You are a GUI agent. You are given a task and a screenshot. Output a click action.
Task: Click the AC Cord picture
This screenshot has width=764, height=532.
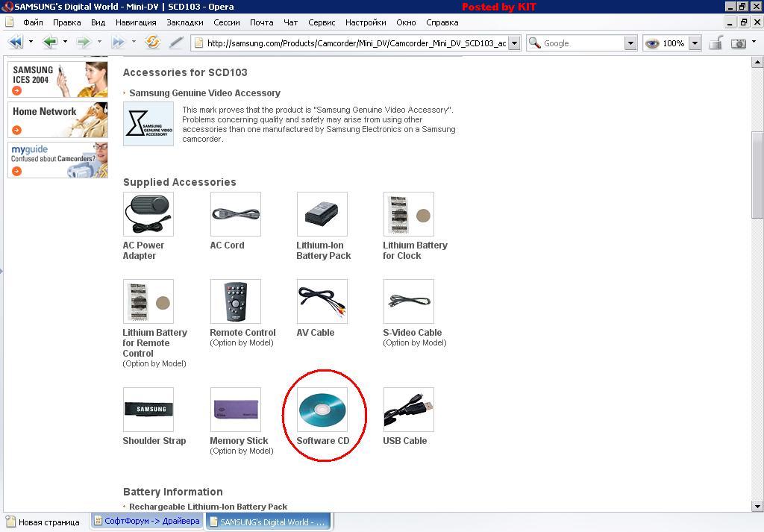(x=235, y=214)
